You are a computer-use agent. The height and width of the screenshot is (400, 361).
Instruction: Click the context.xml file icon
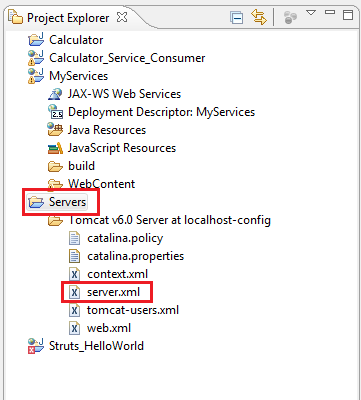pyautogui.click(x=74, y=274)
